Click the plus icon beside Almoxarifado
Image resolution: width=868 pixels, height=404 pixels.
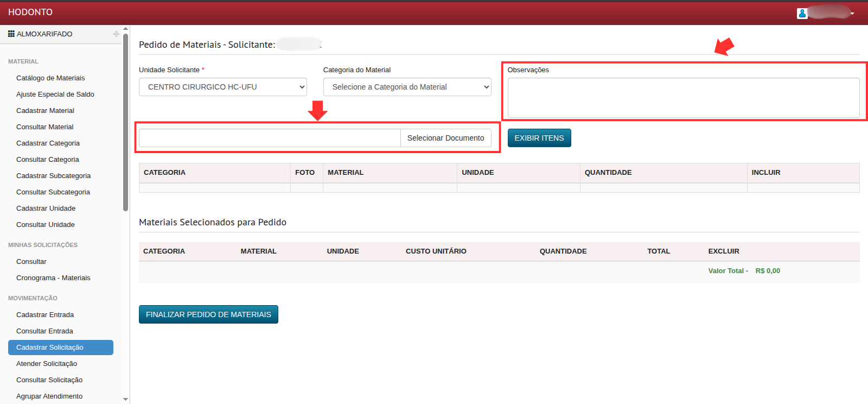pos(116,34)
